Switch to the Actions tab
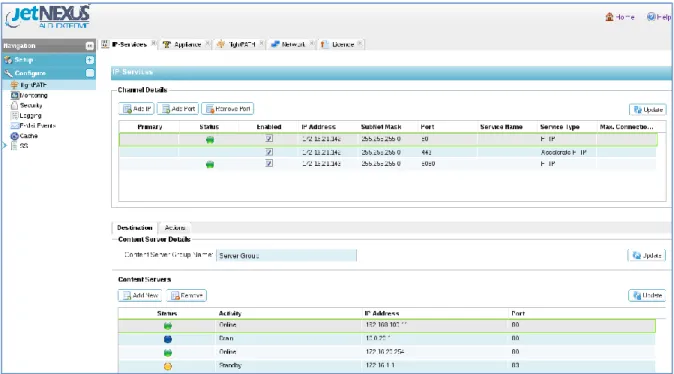Image resolution: width=674 pixels, height=374 pixels. coord(175,227)
